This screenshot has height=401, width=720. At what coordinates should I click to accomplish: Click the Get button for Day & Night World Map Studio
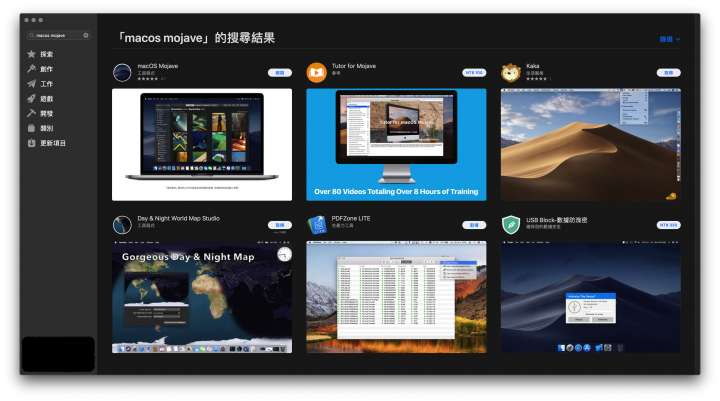point(280,225)
